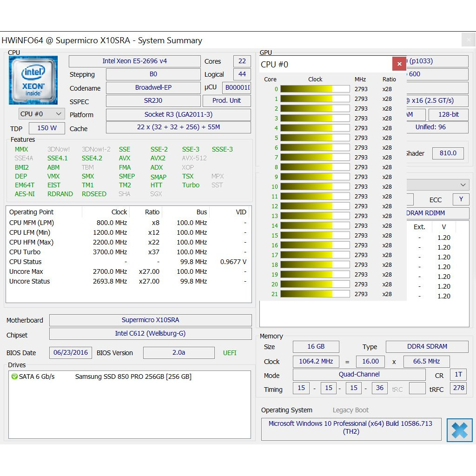Viewport: 476px width, 476px height.
Task: Click the Broadwell-EP codename field
Action: point(153,87)
